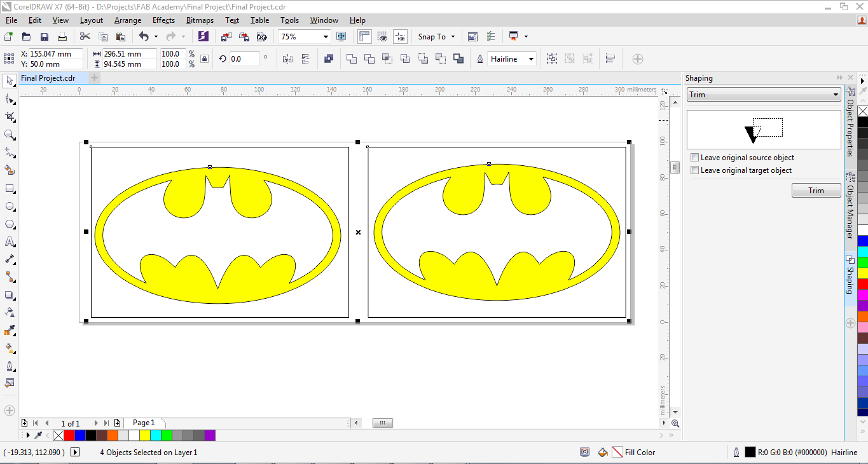Open the Snap To options

[x=436, y=37]
